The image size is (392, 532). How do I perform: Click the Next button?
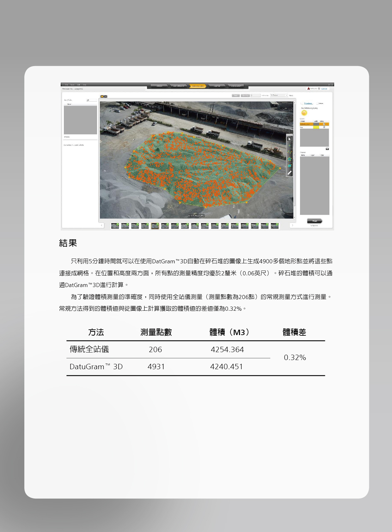(x=315, y=221)
